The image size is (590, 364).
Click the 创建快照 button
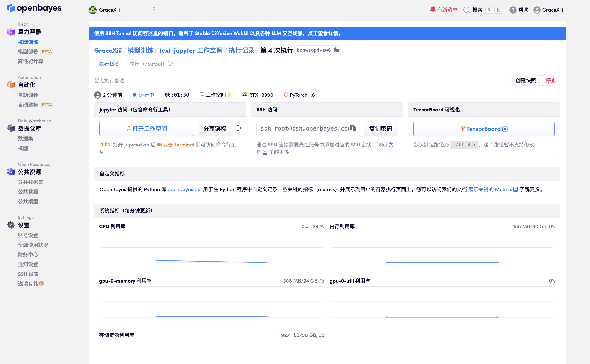[525, 80]
